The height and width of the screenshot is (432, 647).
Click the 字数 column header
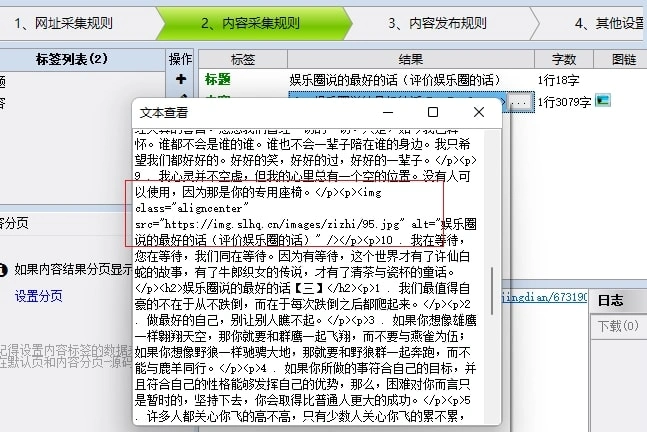click(563, 59)
